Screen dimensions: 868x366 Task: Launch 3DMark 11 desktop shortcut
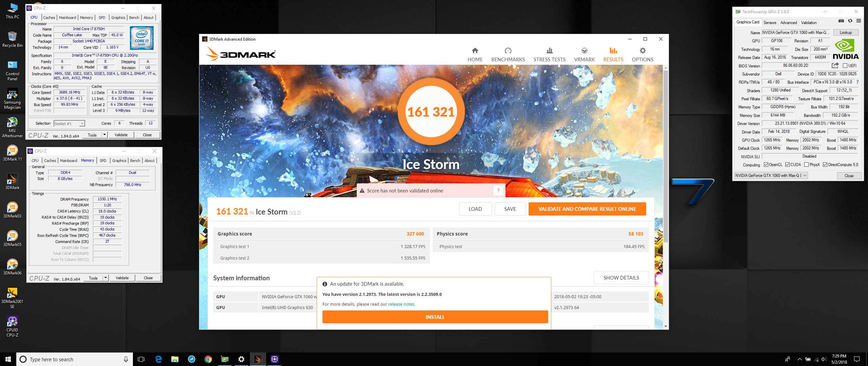click(13, 153)
